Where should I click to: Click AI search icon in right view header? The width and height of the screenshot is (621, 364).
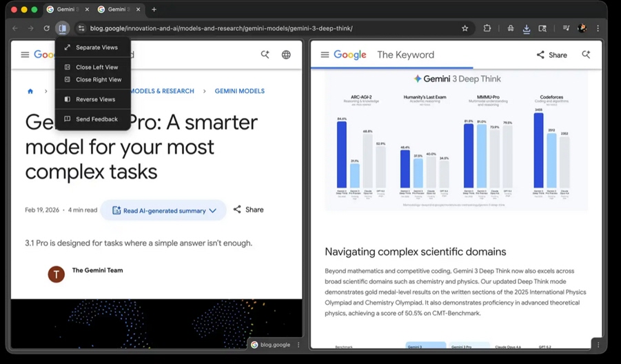point(586,54)
